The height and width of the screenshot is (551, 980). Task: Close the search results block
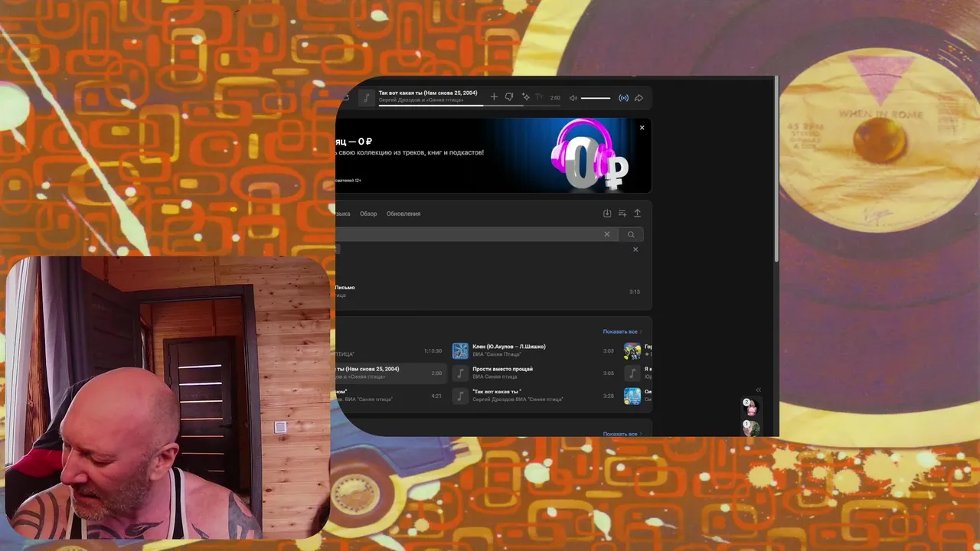click(635, 249)
